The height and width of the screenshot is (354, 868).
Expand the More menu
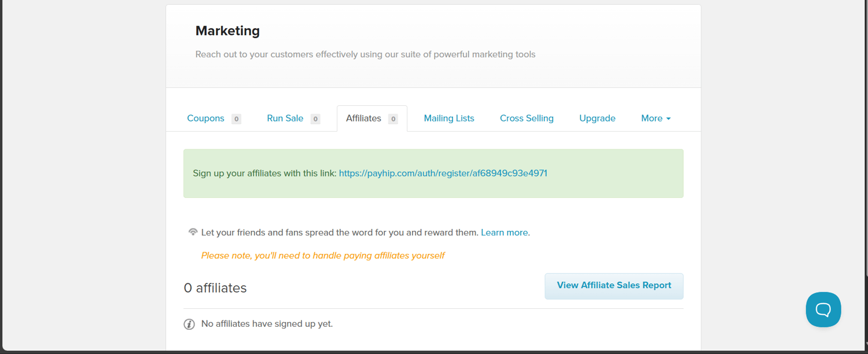tap(655, 118)
